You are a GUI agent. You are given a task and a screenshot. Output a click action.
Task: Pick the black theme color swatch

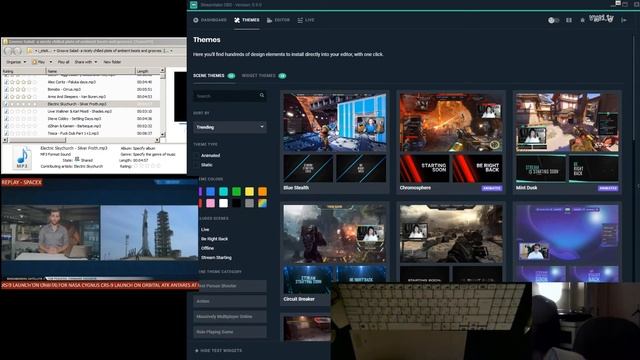click(236, 203)
